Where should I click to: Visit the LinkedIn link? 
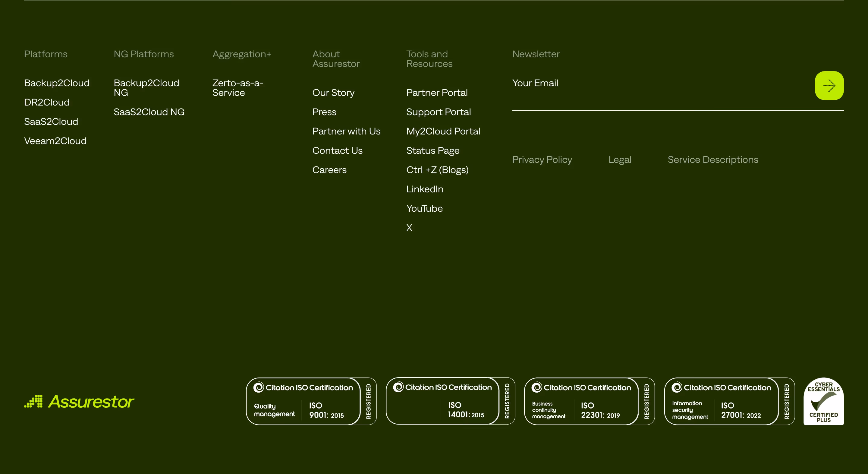(x=425, y=189)
